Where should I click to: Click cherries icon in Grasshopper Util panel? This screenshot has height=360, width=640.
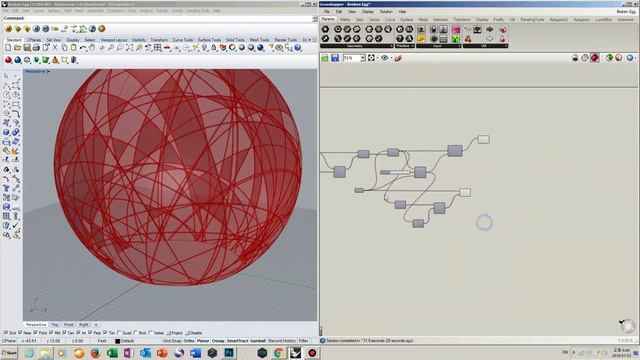click(468, 39)
